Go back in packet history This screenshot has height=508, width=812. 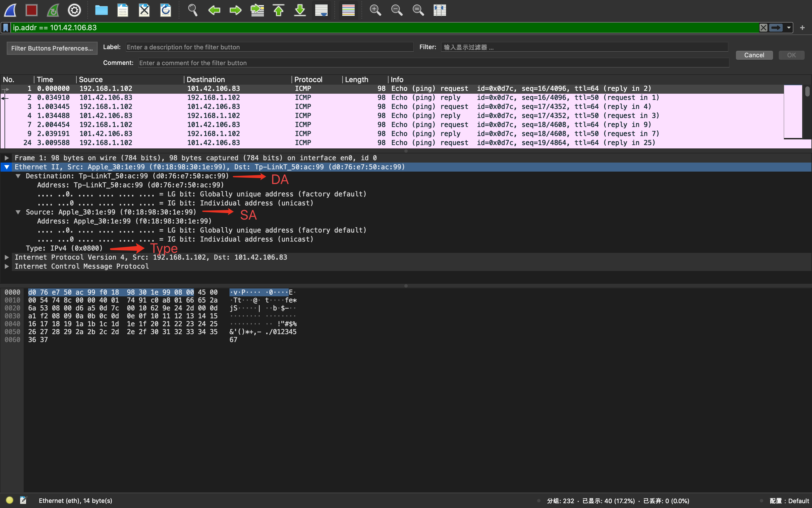click(214, 10)
